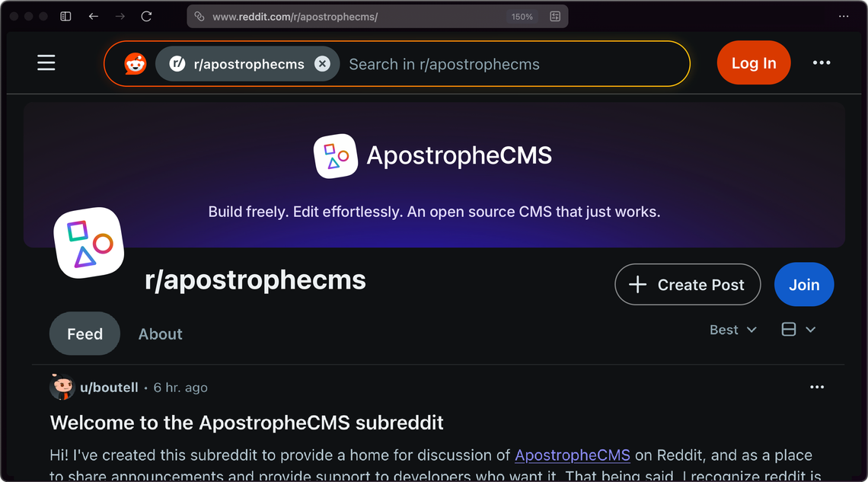The height and width of the screenshot is (482, 868).
Task: Open the About tab
Action: tap(160, 334)
